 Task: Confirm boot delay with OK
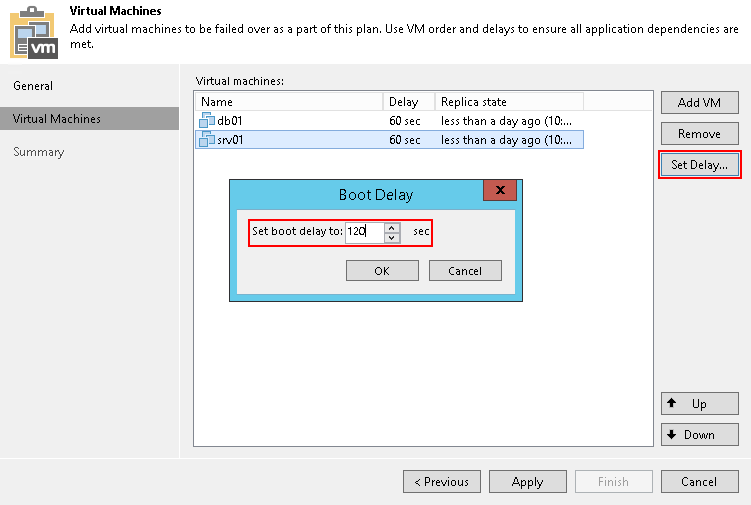[x=382, y=271]
